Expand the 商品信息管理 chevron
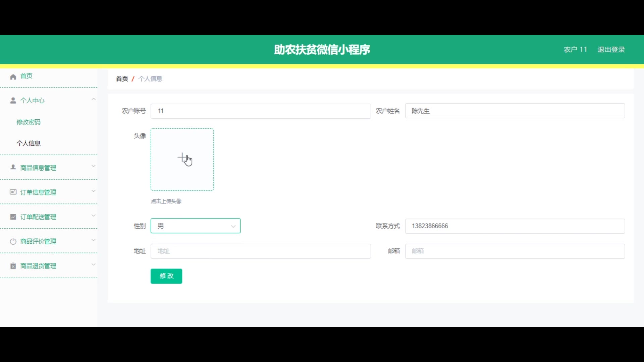644x362 pixels. tap(94, 166)
